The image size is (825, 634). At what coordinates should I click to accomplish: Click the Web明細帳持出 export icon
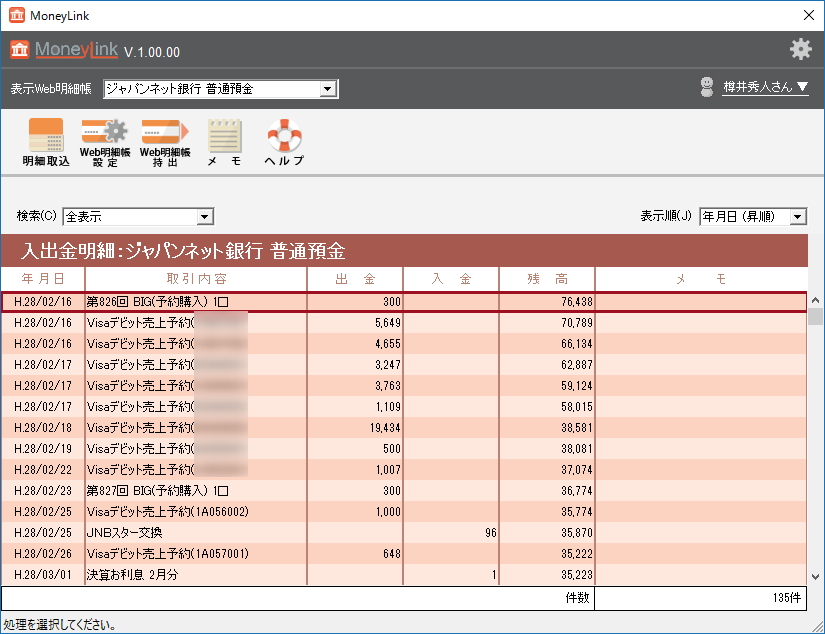pos(164,140)
